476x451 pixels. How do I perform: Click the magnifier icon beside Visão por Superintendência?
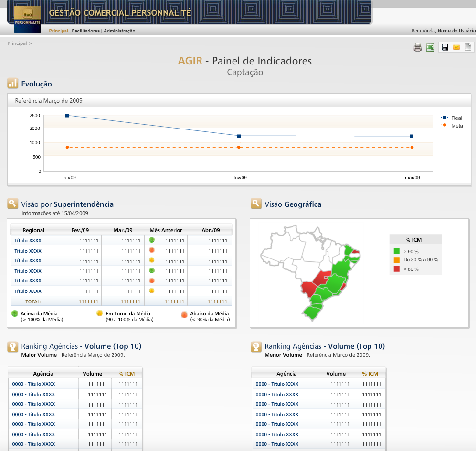tap(13, 204)
